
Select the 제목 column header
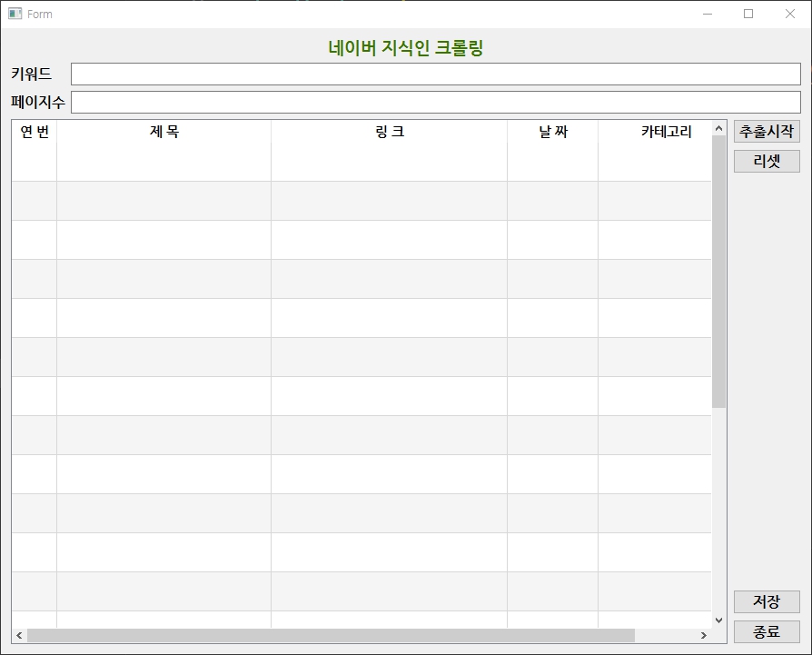(x=163, y=132)
